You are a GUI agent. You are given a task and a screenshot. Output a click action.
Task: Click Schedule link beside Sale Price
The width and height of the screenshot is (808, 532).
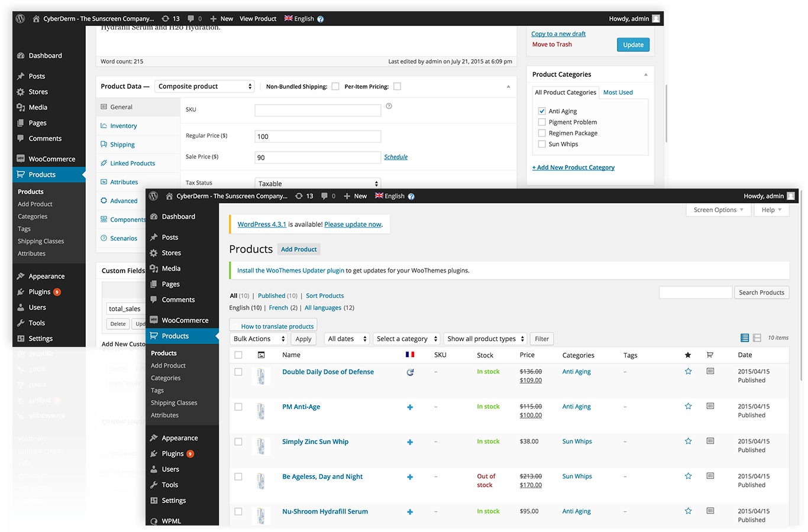tap(396, 157)
